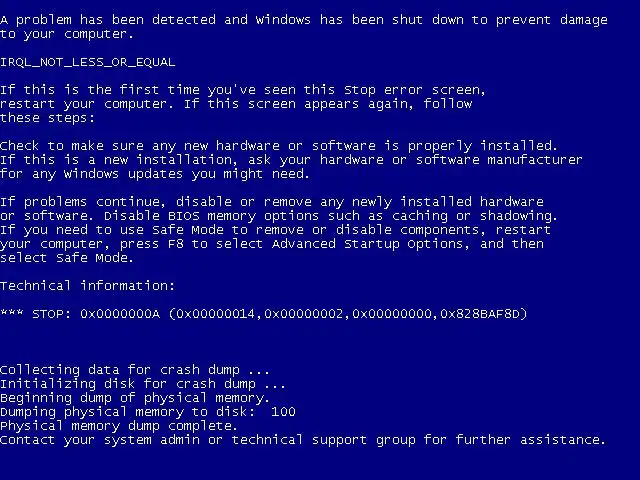Click the parameter 0x00000002
Screen dimensions: 640x480
coord(304,314)
